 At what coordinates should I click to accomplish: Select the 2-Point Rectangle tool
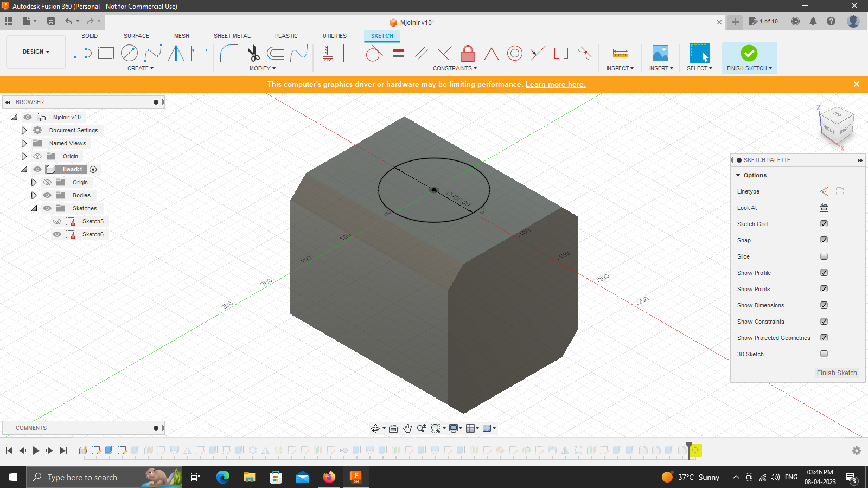(106, 53)
